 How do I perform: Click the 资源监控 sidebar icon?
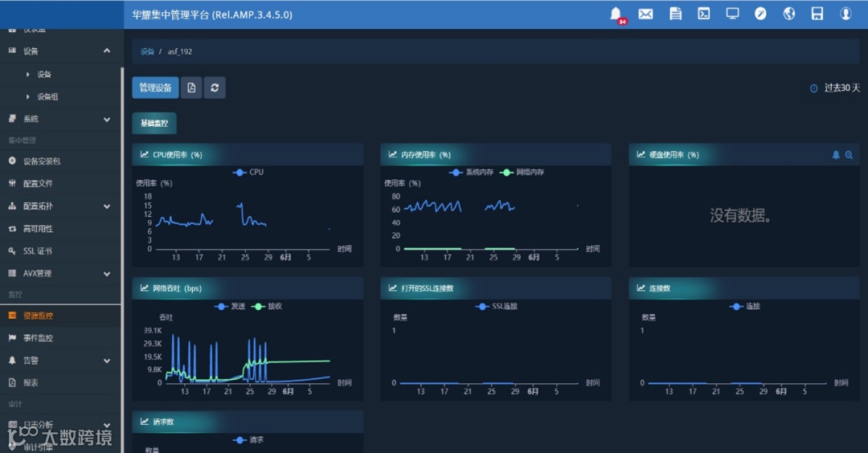[x=12, y=316]
